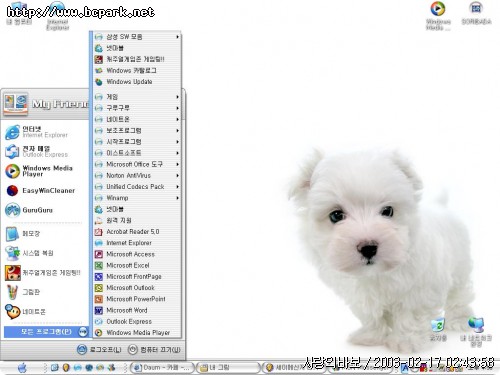The image size is (500, 375).
Task: Open pinned 전자 메일 Outlook Express
Action: 45,151
